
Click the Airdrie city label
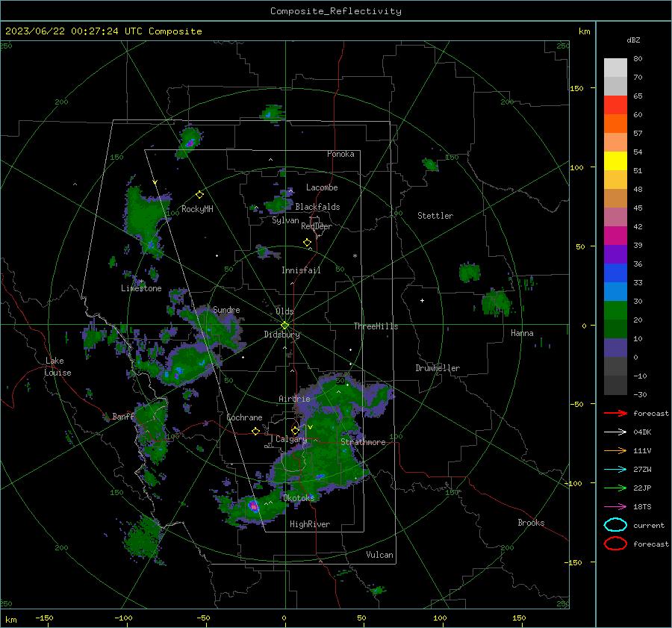click(294, 399)
